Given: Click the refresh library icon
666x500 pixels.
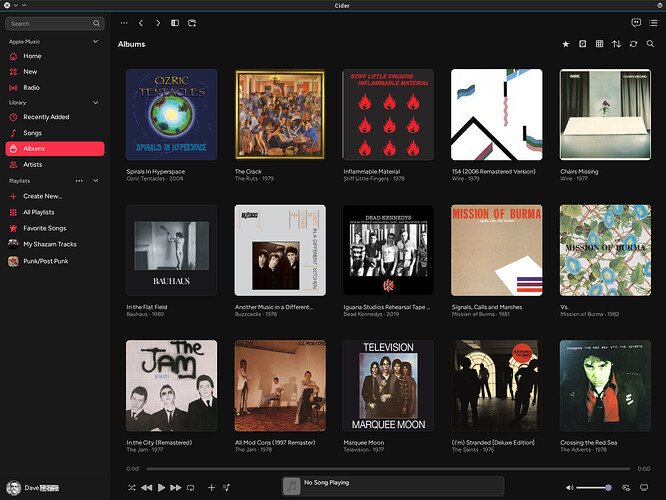Looking at the screenshot, I should 633,44.
